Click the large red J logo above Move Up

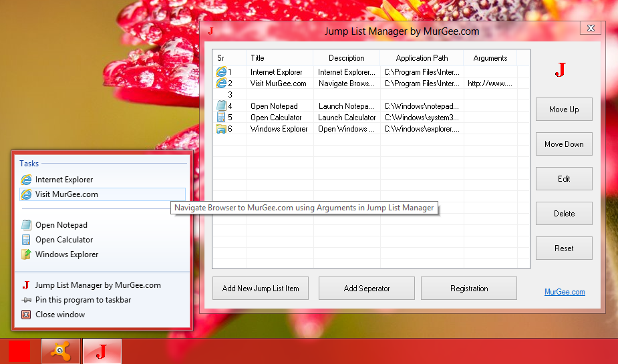(x=560, y=69)
